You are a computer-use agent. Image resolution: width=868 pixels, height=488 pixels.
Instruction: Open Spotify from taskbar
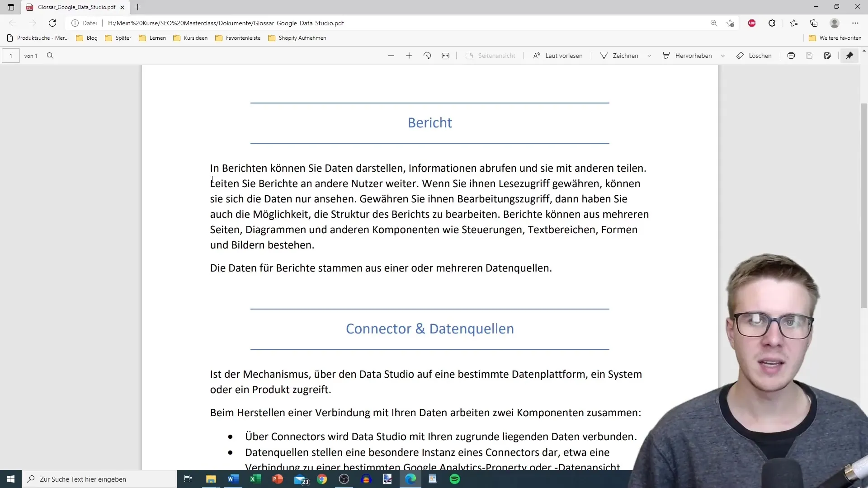tap(455, 479)
